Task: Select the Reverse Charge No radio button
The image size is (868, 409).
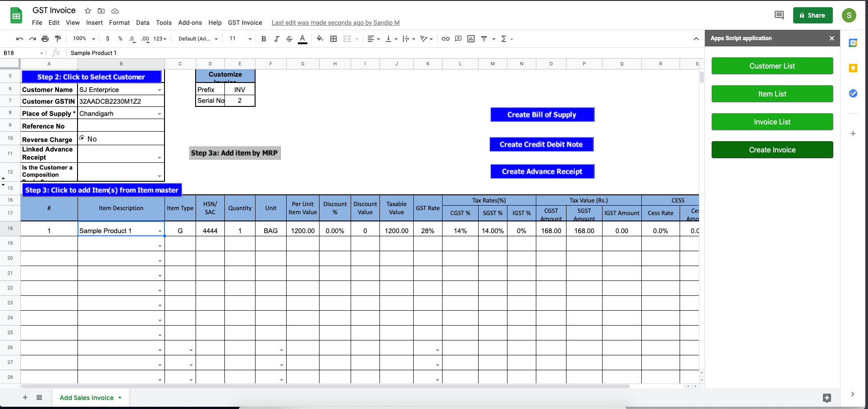Action: pos(82,138)
